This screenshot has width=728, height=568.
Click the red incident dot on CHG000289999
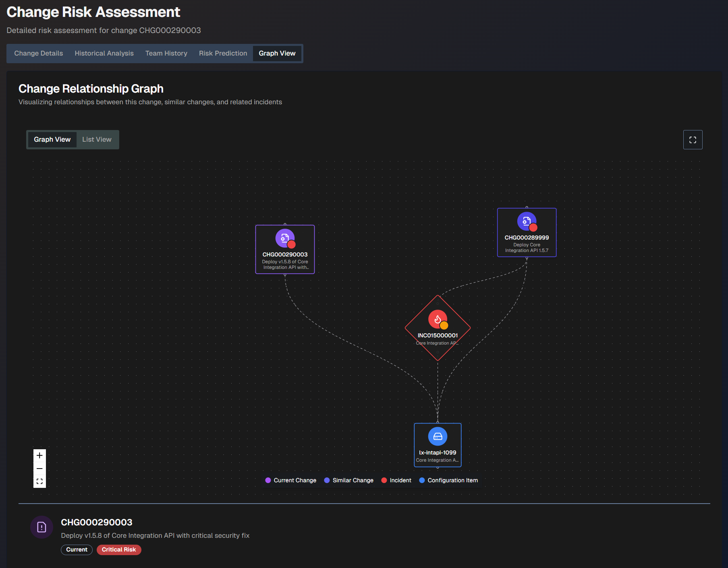533,227
